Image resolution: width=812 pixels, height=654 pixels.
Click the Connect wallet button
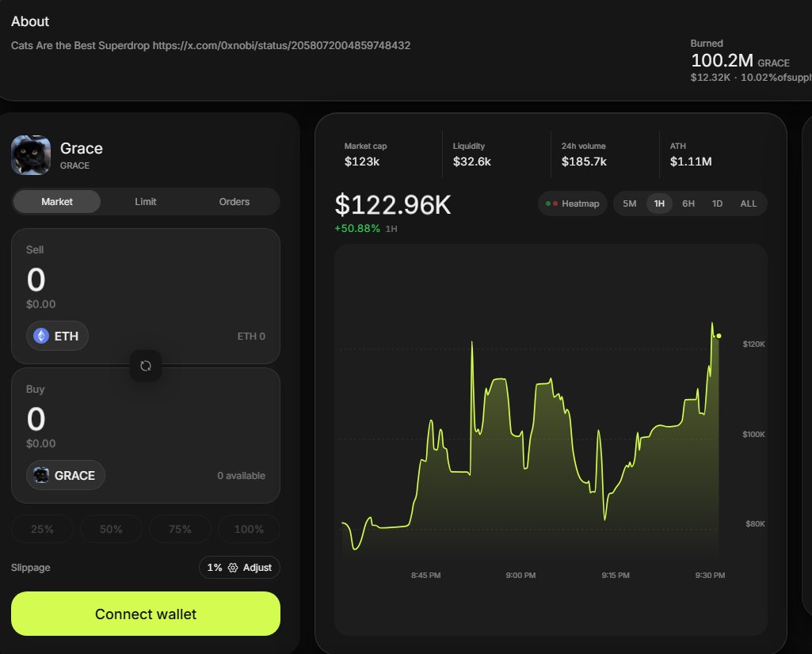click(146, 614)
